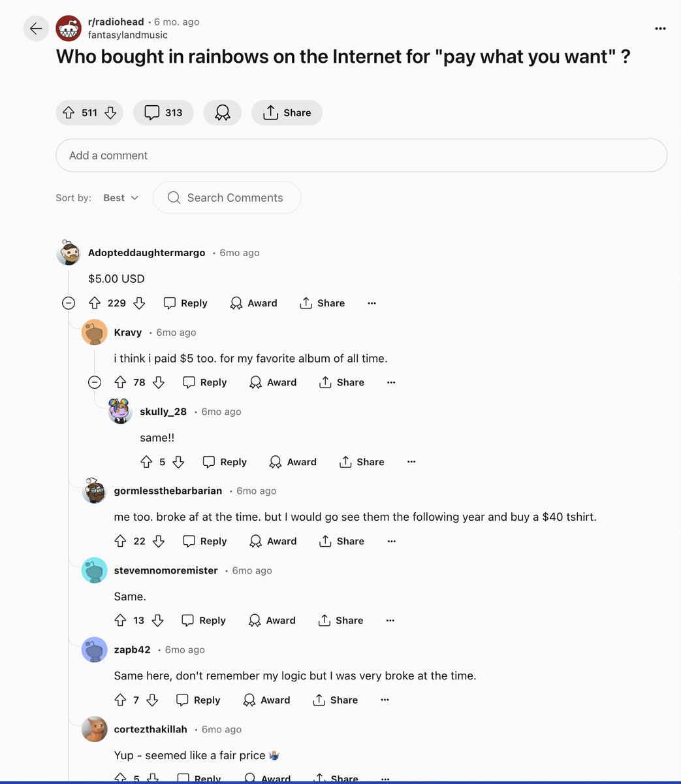This screenshot has width=681, height=784.
Task: Open the r/radiohead subreddit link
Action: [x=116, y=22]
